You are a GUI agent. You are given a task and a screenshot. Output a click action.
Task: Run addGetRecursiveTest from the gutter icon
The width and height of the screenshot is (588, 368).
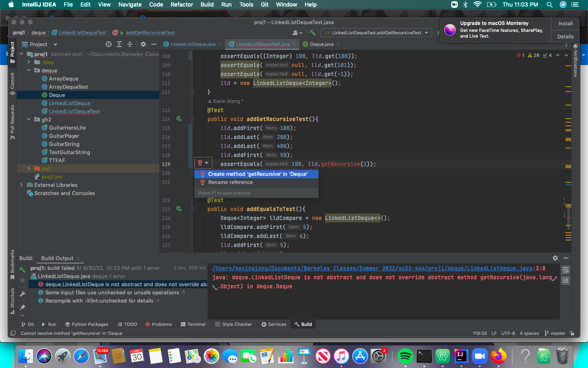click(179, 119)
